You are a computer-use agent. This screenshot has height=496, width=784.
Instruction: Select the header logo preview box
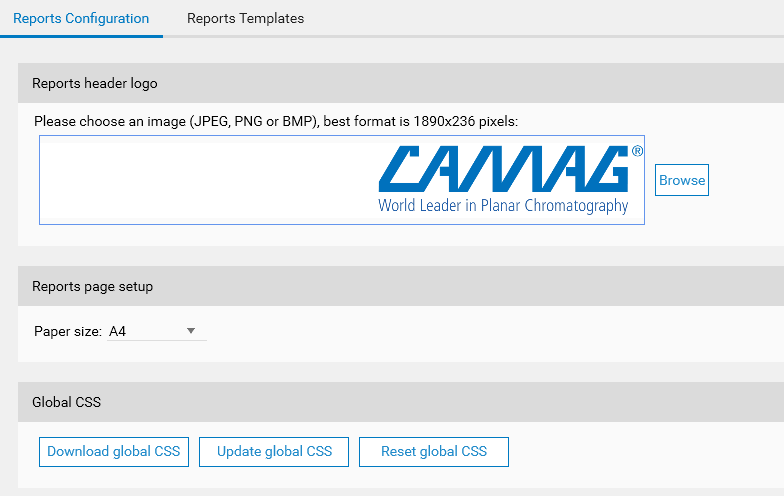[x=342, y=180]
